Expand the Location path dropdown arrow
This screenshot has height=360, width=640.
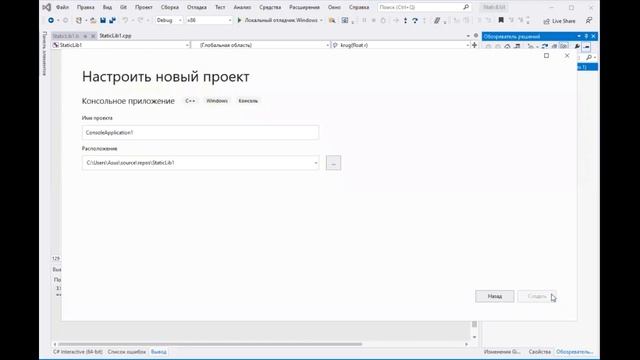[316, 163]
